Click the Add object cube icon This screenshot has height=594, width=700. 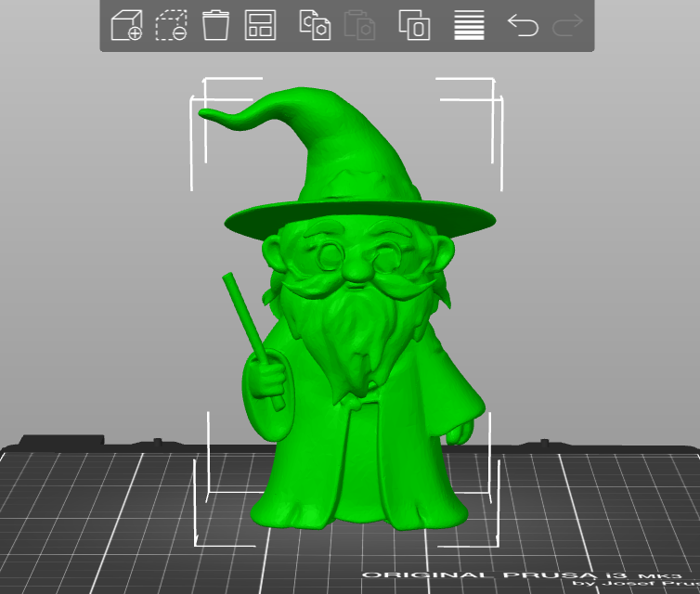[x=127, y=25]
